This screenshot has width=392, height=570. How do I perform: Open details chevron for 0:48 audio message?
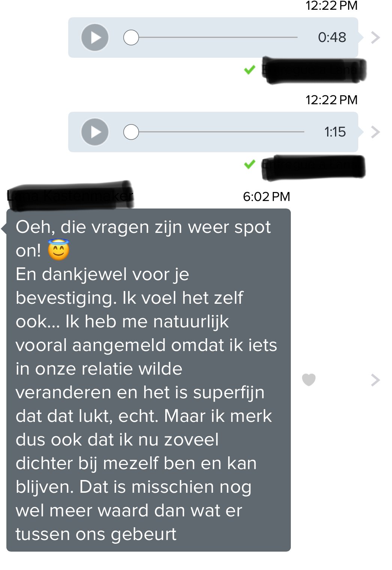click(375, 37)
